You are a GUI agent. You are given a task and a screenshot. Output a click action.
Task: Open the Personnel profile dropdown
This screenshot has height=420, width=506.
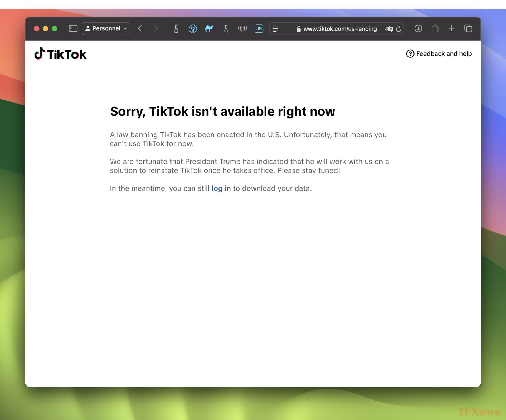click(x=105, y=28)
